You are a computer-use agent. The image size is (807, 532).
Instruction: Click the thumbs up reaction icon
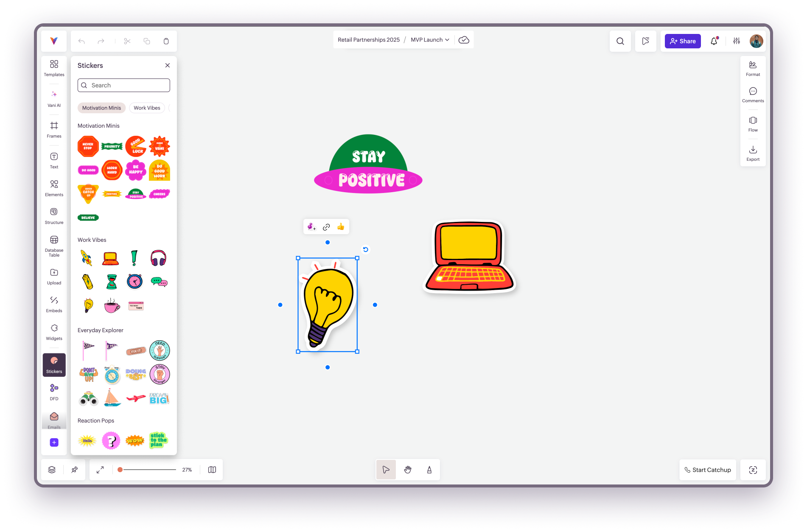click(341, 227)
